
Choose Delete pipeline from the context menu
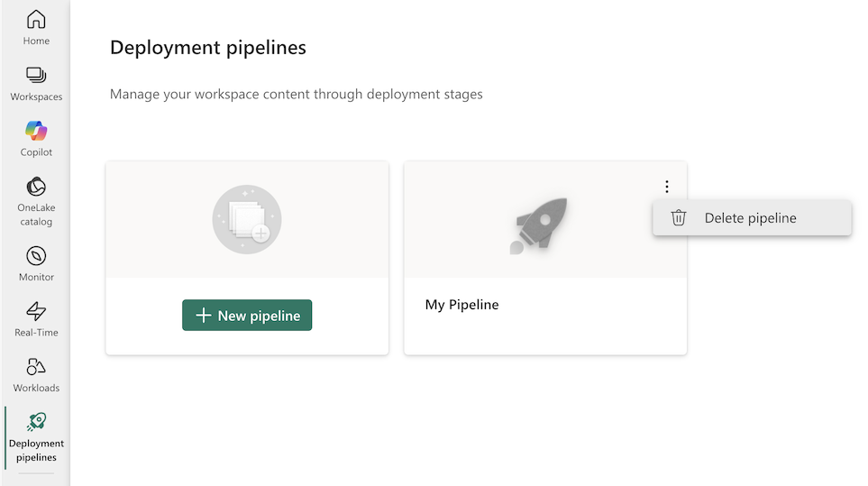click(750, 217)
